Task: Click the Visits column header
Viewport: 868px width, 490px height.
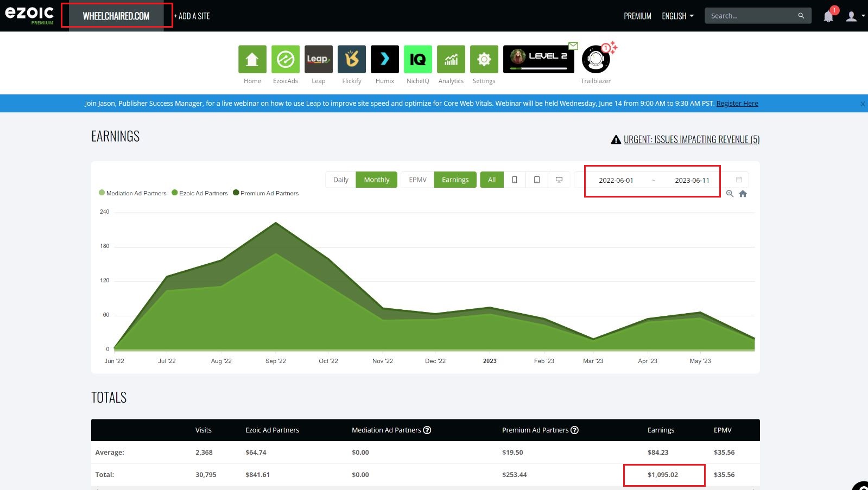Action: pyautogui.click(x=204, y=430)
